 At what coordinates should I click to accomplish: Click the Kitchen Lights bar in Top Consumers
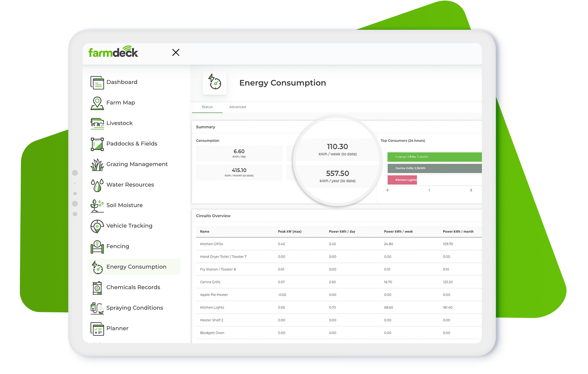[x=402, y=180]
